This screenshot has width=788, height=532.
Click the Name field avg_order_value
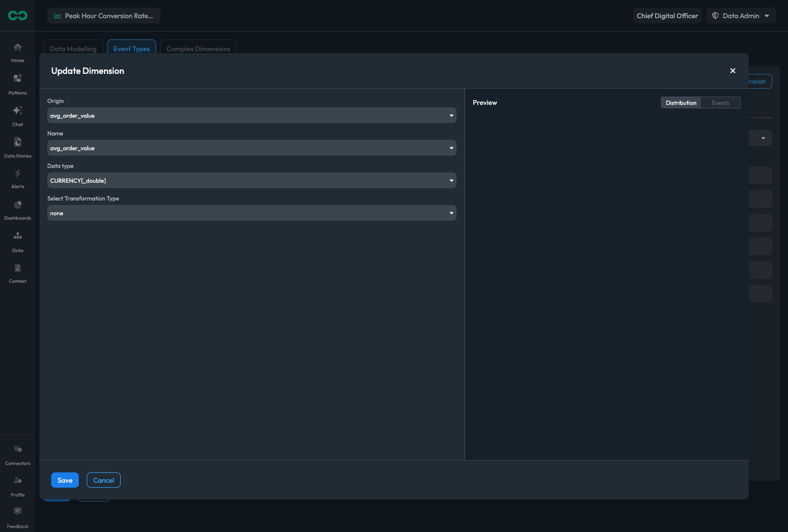click(x=252, y=148)
